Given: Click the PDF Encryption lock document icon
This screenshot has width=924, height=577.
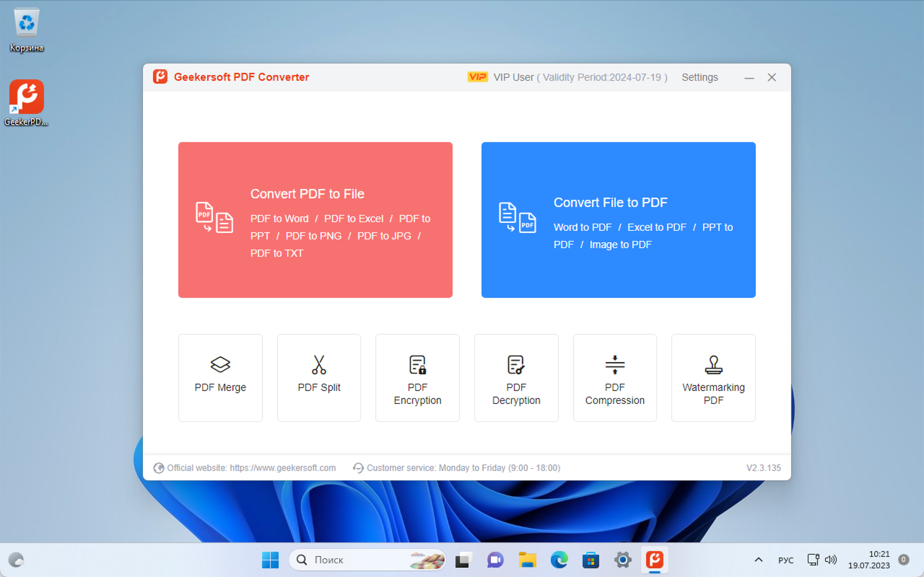Looking at the screenshot, I should point(418,365).
